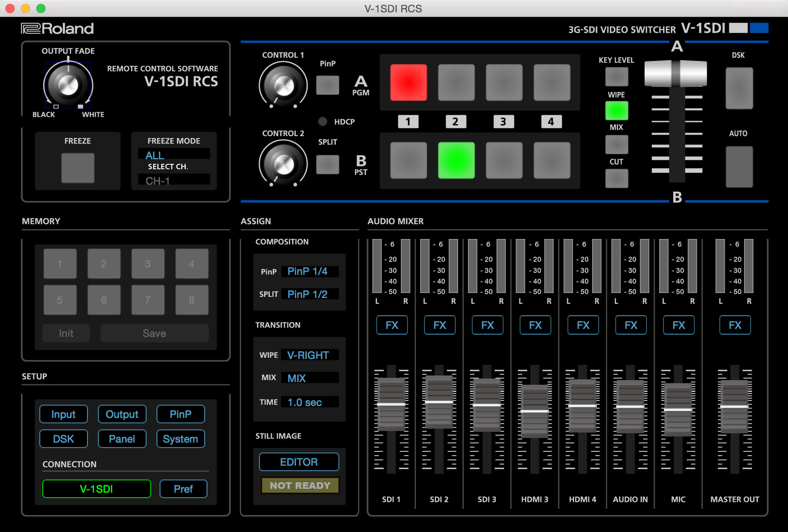
Task: Open the transition TIME dropdown 1.0 sec
Action: [x=310, y=402]
